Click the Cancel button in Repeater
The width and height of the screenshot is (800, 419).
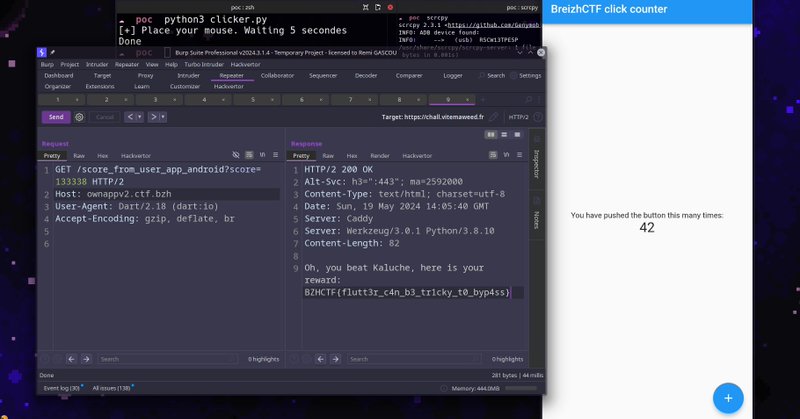click(x=105, y=117)
